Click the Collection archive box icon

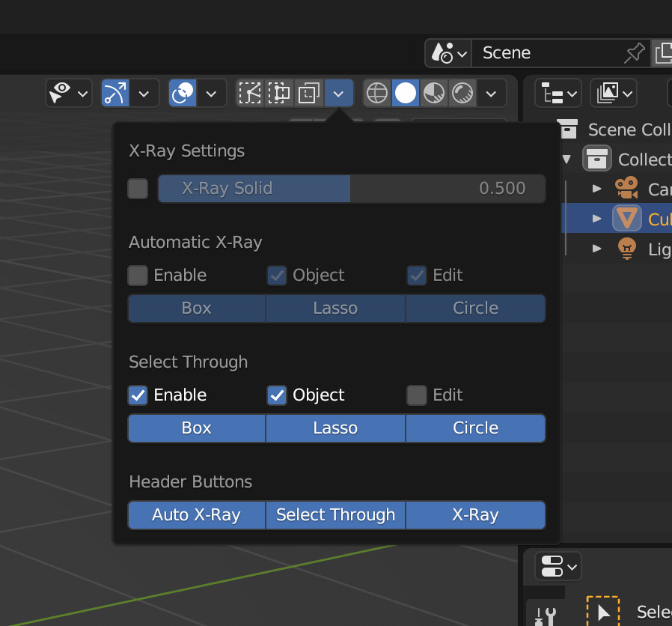(x=597, y=159)
